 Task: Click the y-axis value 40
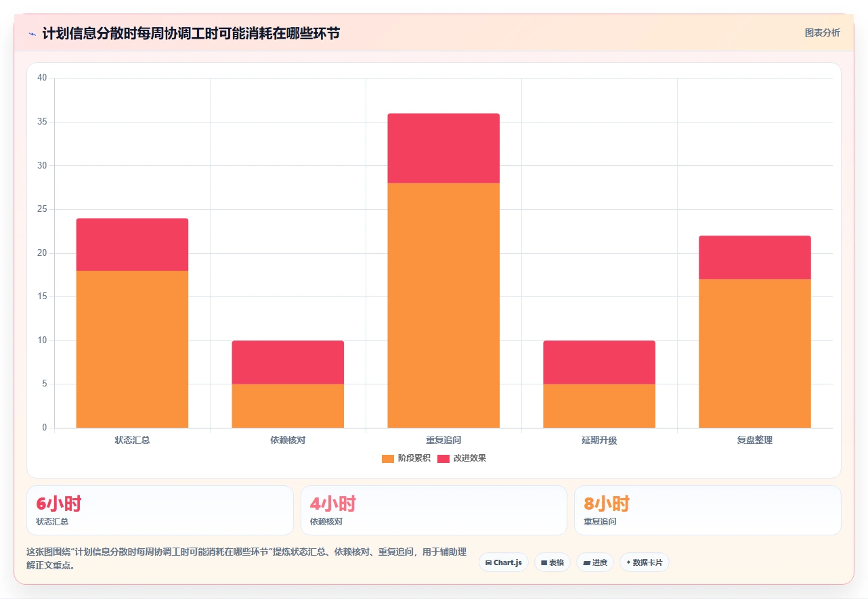[x=42, y=78]
